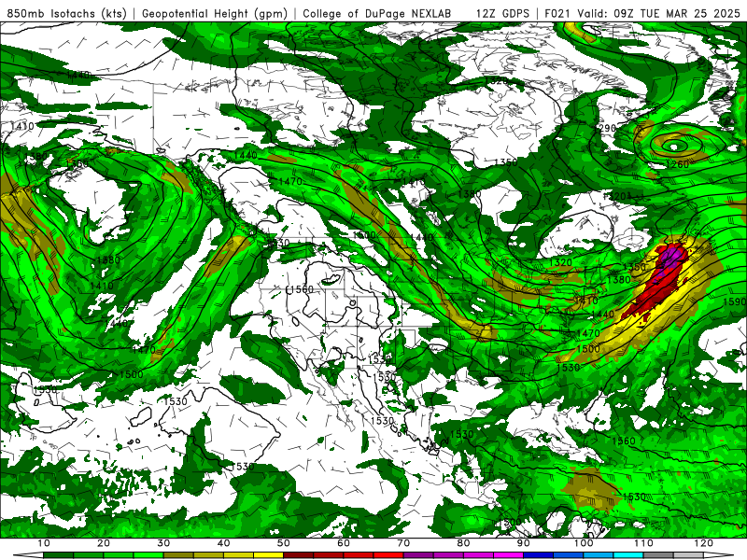Click the 50 kt color scale label
The height and width of the screenshot is (560, 747).
pyautogui.click(x=284, y=543)
